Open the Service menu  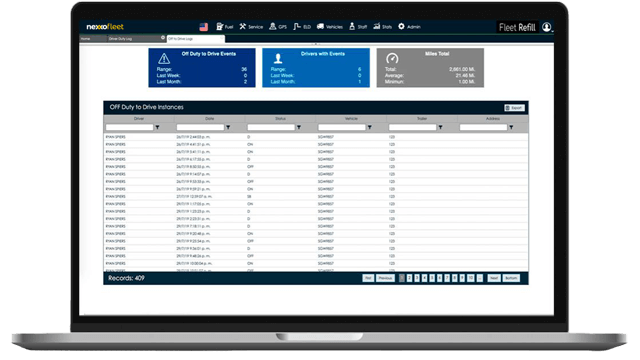251,27
